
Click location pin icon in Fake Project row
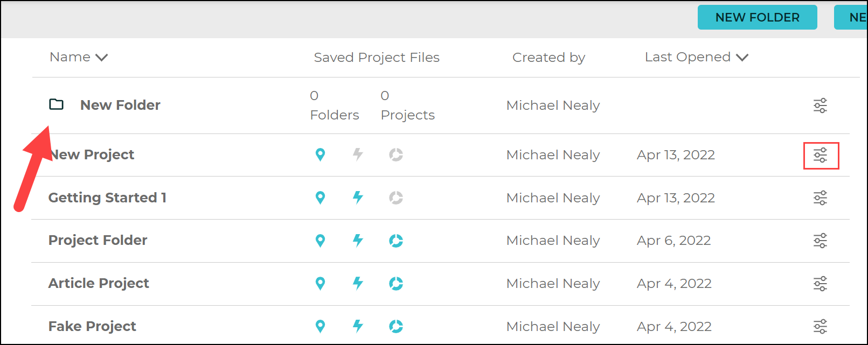click(320, 326)
